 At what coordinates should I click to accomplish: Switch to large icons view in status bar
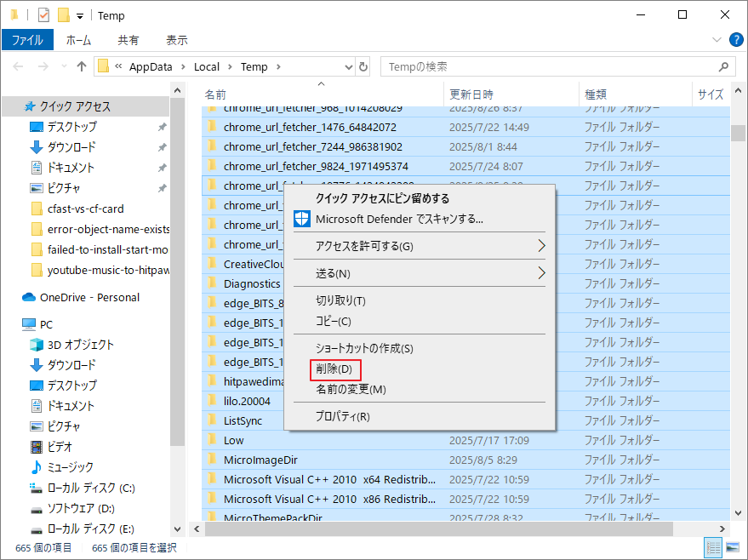point(733,547)
